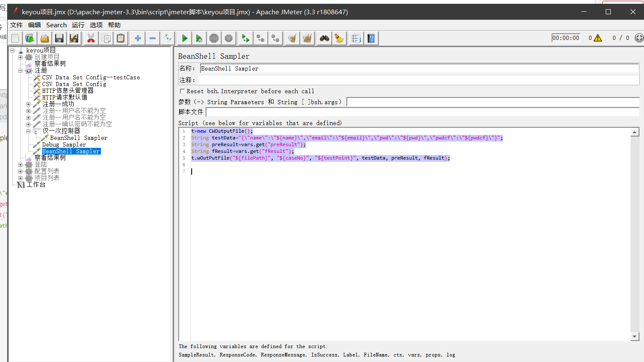The width and height of the screenshot is (644, 362).
Task: Enable Reset bsh.Interpreter before each call
Action: click(182, 91)
